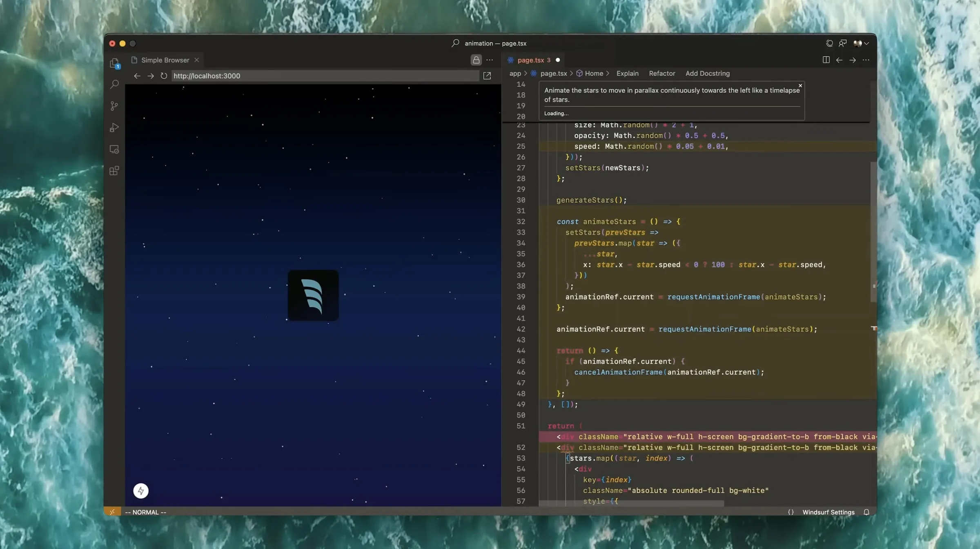Open Windsurf Settings from the status bar

828,512
